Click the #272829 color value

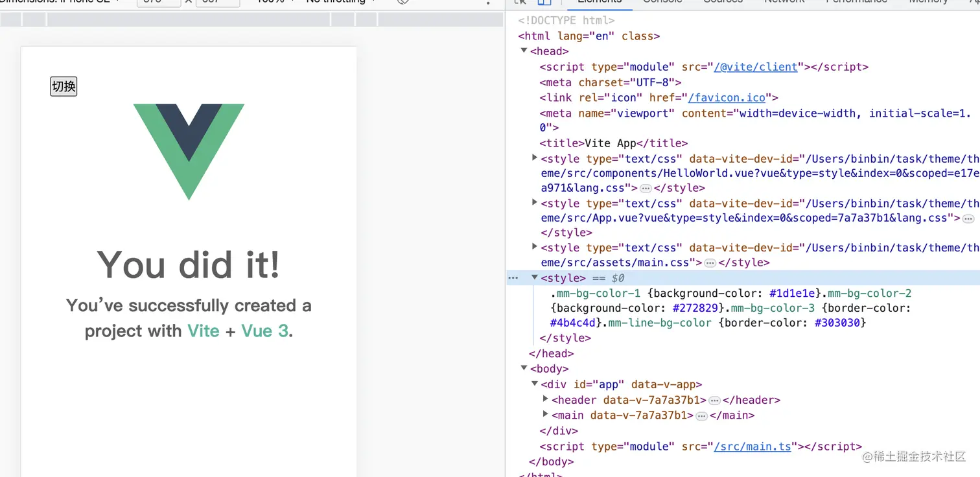[695, 308]
